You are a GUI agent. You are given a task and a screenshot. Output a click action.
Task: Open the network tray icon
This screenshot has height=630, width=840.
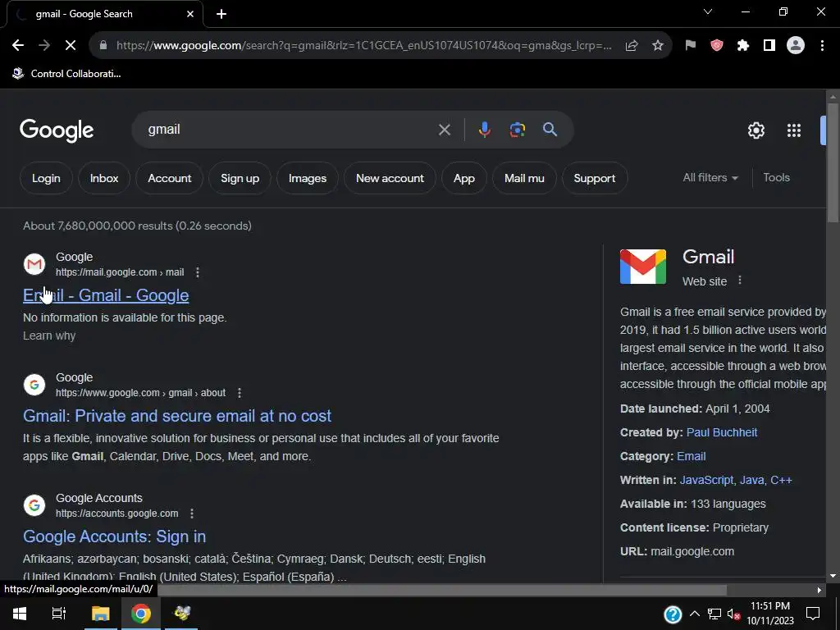tap(714, 614)
